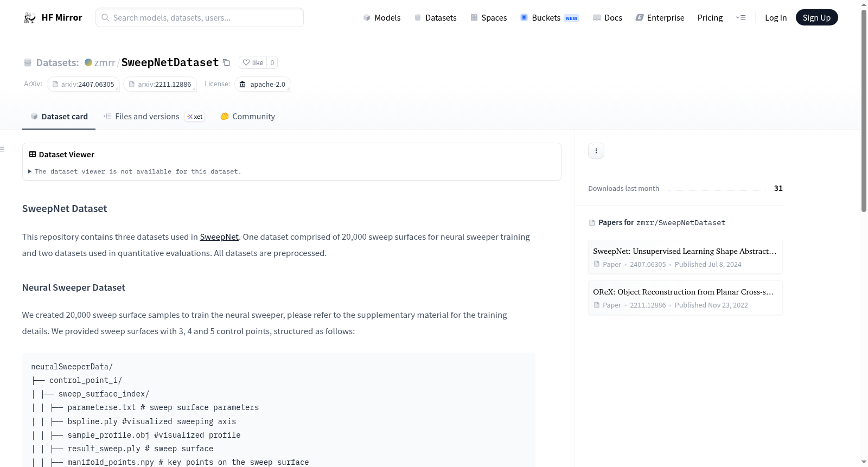Open Enterprise in the top navigation
Screen dimensions: 868x467
pyautogui.click(x=660, y=18)
